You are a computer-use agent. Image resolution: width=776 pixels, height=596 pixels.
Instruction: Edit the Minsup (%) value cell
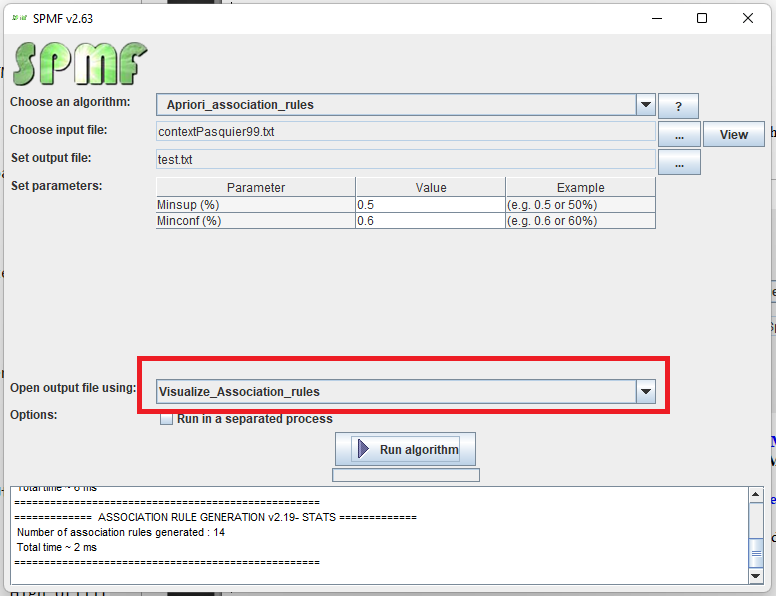tap(430, 204)
